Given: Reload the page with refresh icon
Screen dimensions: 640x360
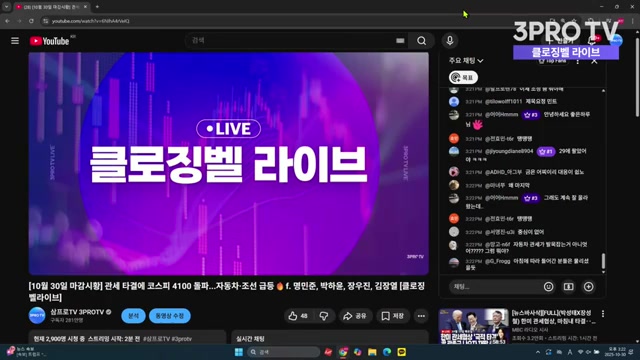Looking at the screenshot, I should (x=31, y=21).
